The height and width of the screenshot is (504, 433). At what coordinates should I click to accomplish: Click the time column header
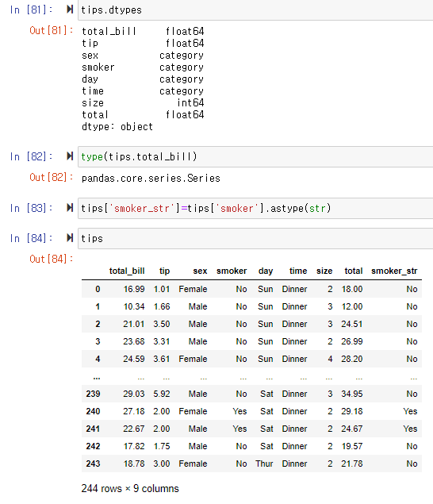tap(298, 271)
